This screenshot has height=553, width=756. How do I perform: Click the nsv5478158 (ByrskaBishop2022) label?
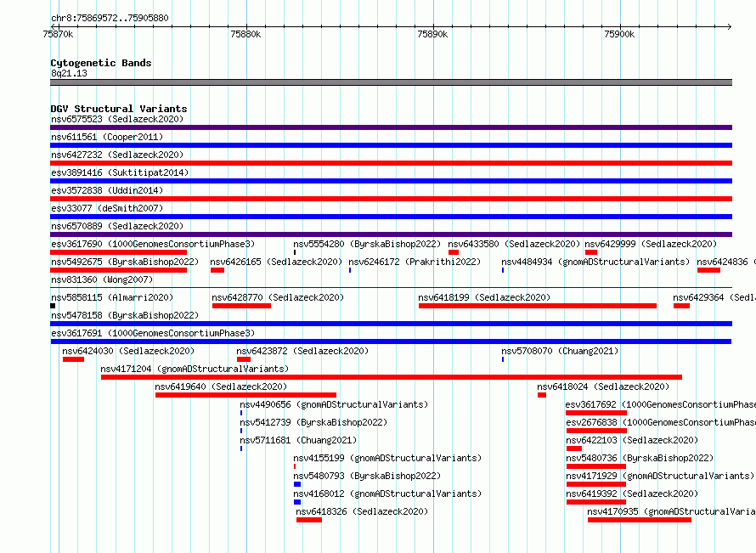pyautogui.click(x=125, y=315)
